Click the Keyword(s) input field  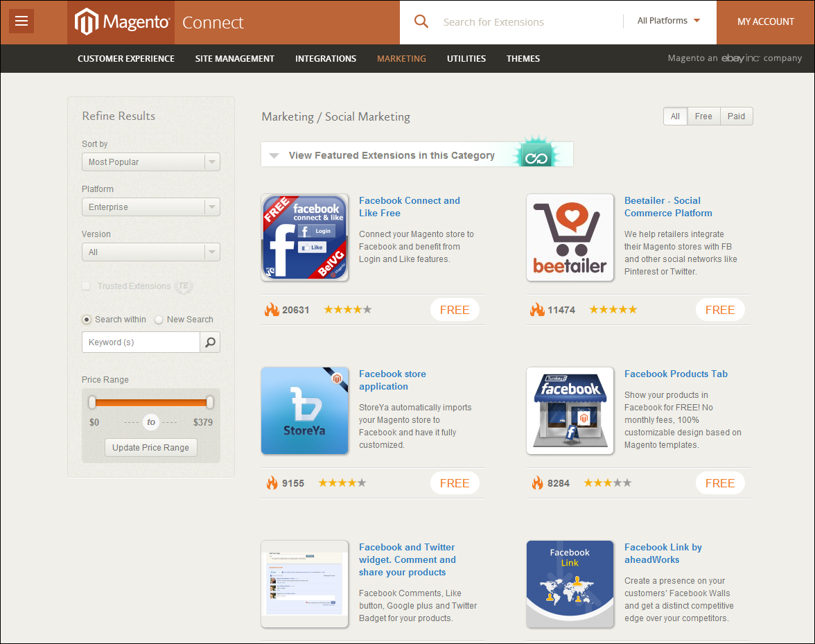(x=141, y=342)
